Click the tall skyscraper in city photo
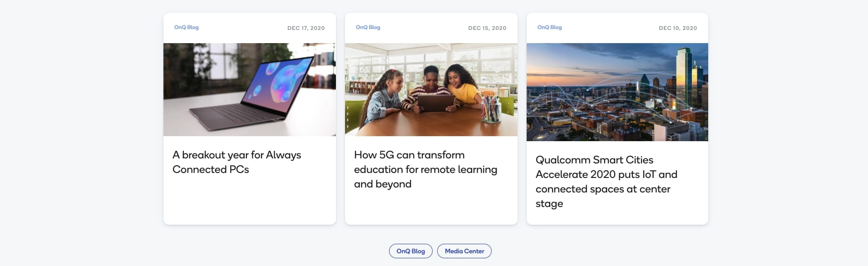Viewport: 868px width, 266px height. [684, 77]
